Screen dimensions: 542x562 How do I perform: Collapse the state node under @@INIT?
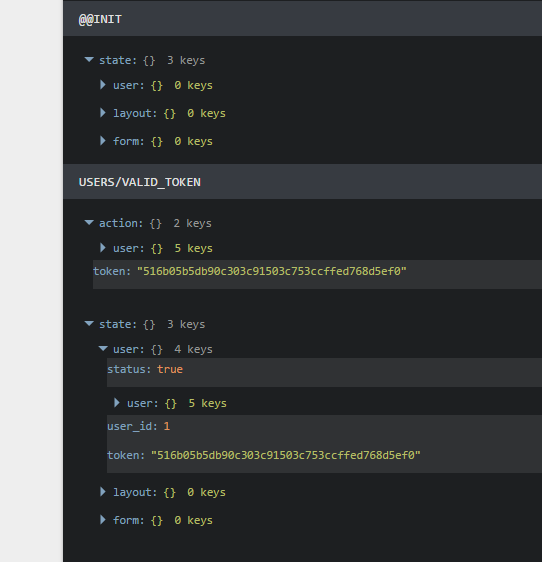pos(89,59)
